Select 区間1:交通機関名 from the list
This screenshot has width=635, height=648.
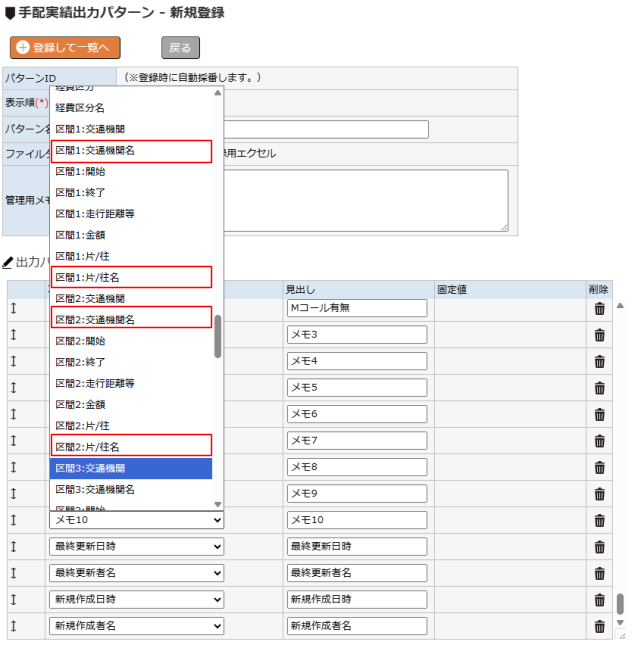130,151
